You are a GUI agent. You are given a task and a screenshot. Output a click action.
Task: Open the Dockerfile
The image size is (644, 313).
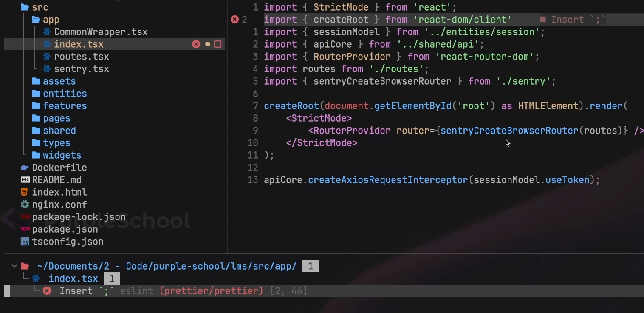pos(59,168)
